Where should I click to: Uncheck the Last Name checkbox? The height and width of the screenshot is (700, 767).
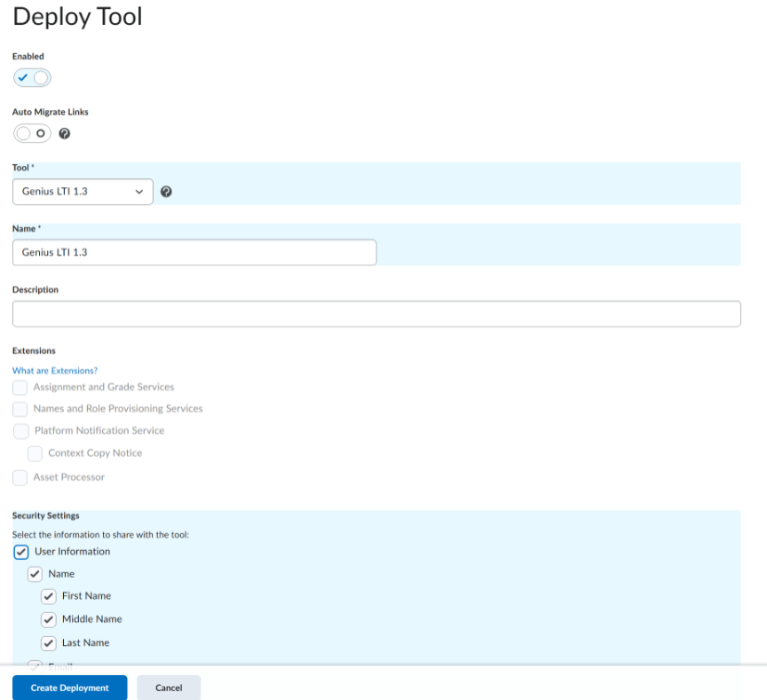pos(49,643)
